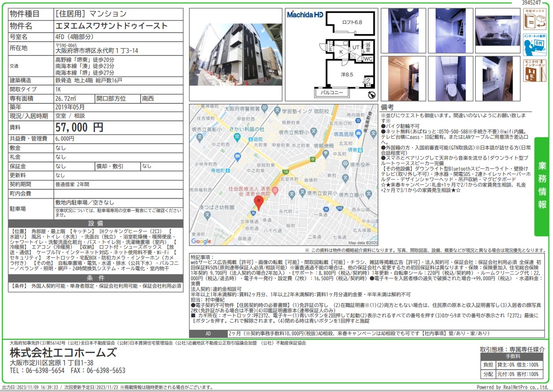
Task: Click the 堺高島屋 shopping marker on the map
Action: click(360, 133)
